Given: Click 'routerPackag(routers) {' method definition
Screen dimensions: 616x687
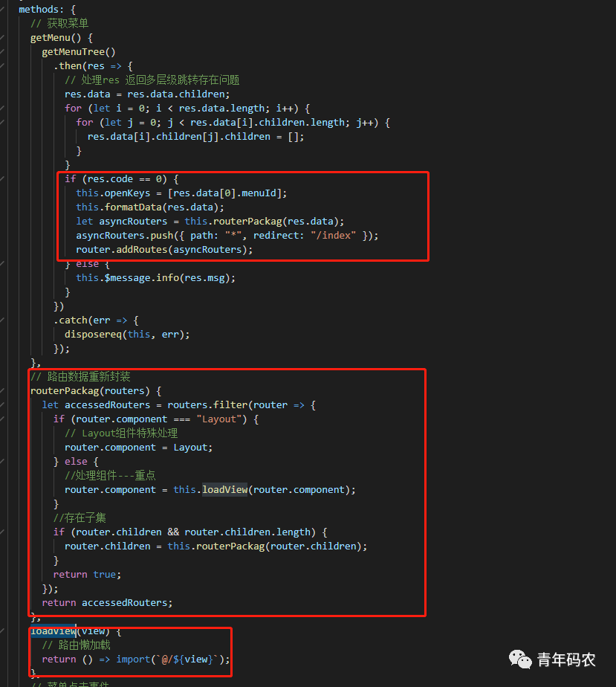Looking at the screenshot, I should click(x=96, y=391).
